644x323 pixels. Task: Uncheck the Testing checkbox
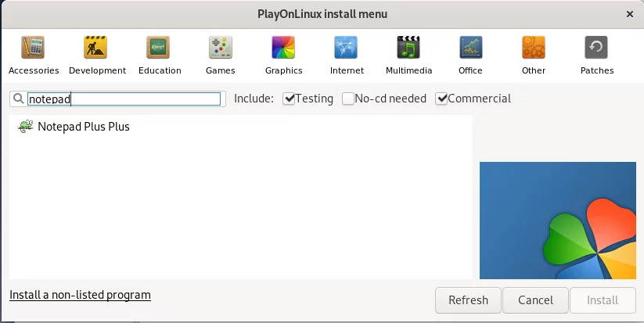tap(289, 99)
